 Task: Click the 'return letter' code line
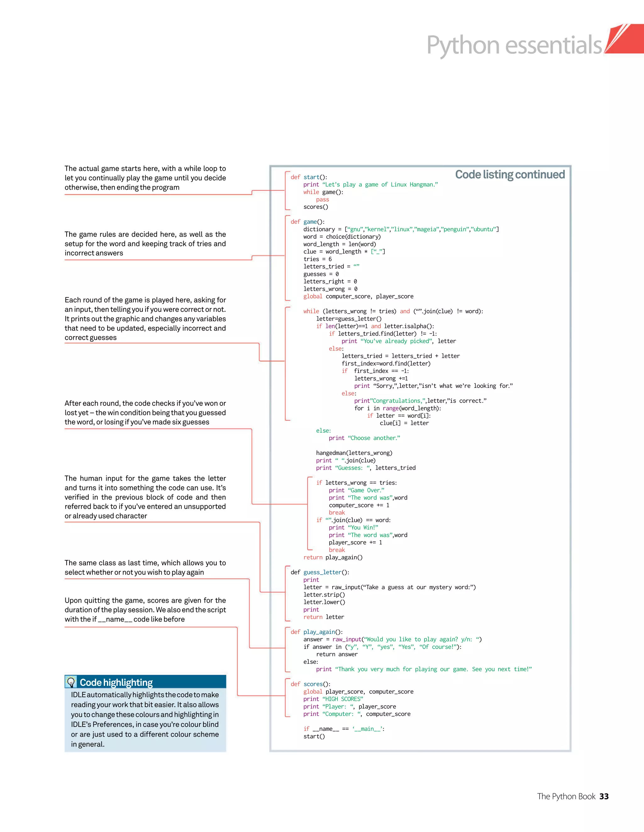point(324,617)
